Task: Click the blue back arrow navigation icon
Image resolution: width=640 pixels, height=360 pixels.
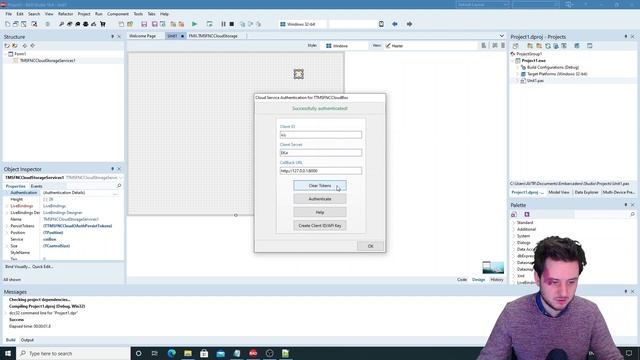Action: point(395,24)
